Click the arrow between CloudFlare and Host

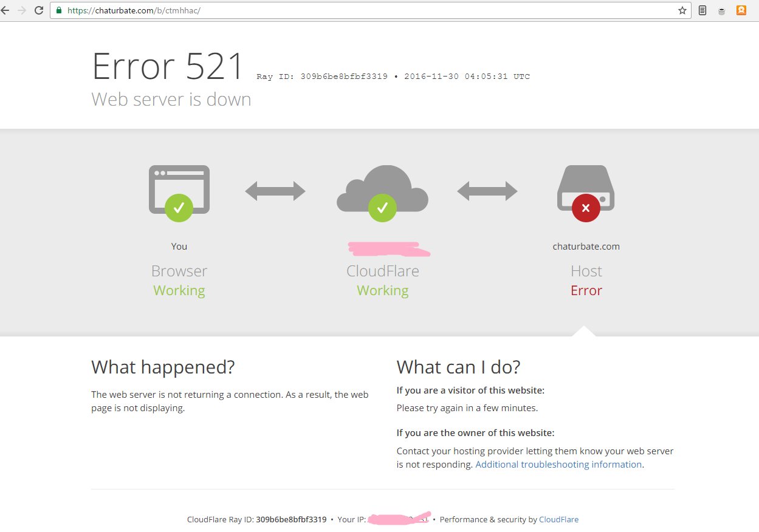pyautogui.click(x=487, y=191)
